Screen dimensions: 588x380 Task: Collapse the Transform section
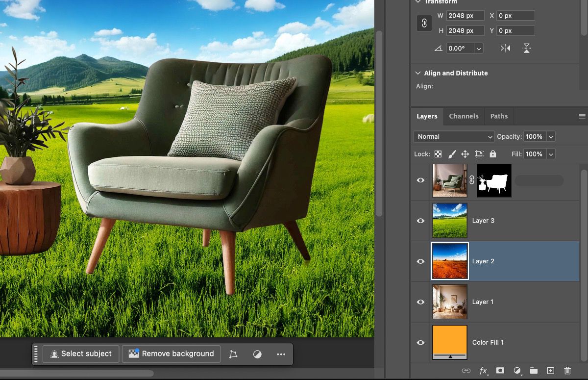(x=418, y=2)
